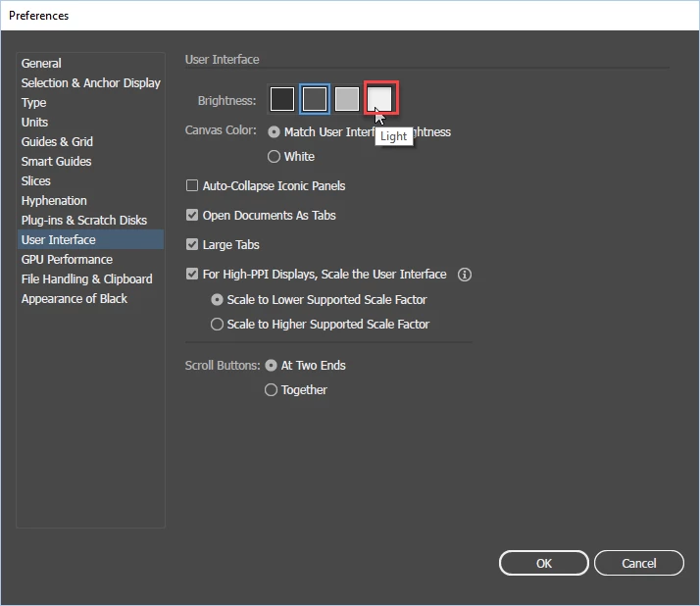
Task: Select At Two Ends scroll buttons option
Action: point(271,366)
